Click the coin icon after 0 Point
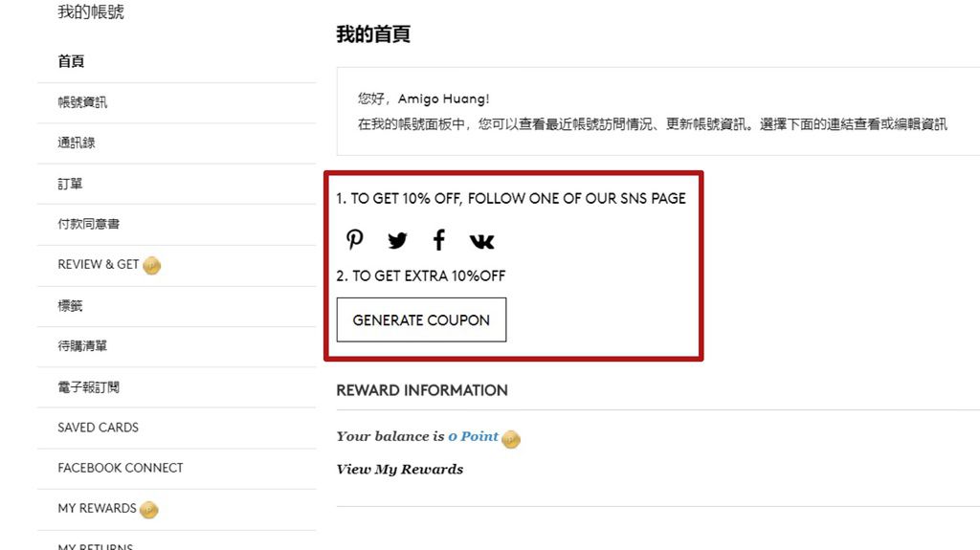 click(x=511, y=439)
